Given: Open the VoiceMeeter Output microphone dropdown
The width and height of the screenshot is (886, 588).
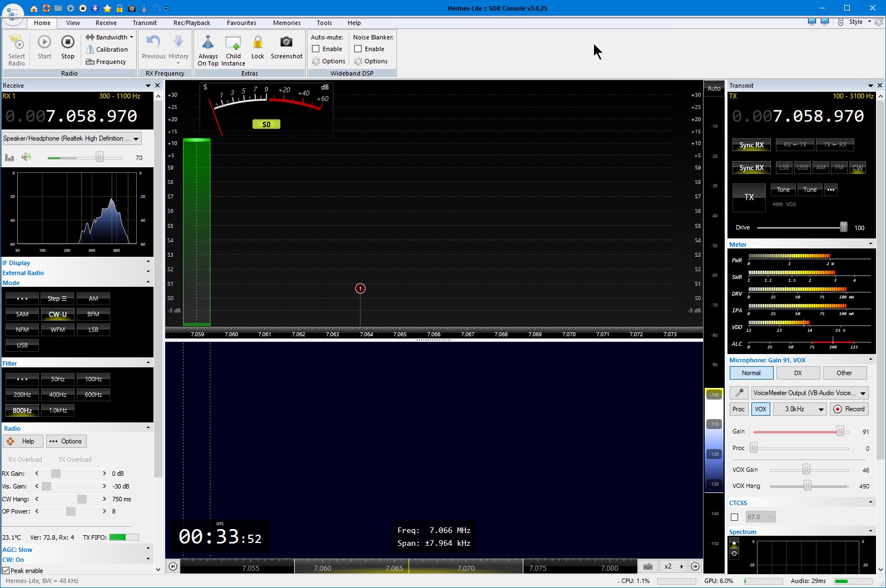Looking at the screenshot, I should tap(809, 393).
